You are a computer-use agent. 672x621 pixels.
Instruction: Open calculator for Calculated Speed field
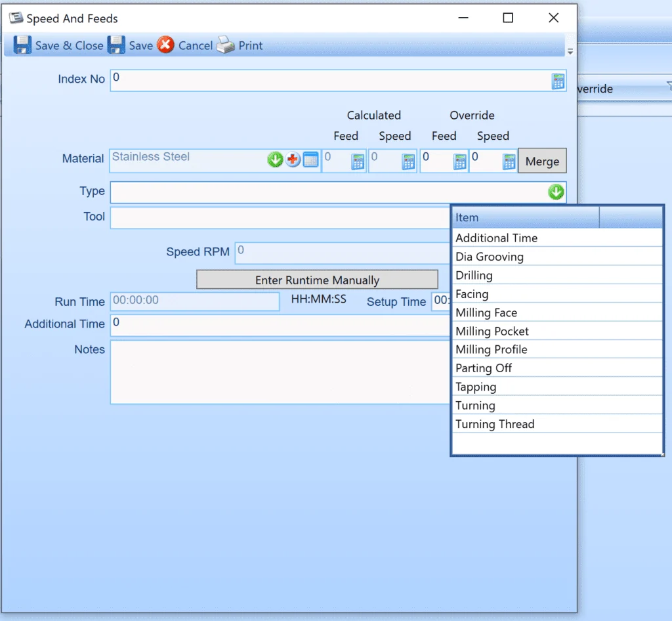tap(408, 161)
